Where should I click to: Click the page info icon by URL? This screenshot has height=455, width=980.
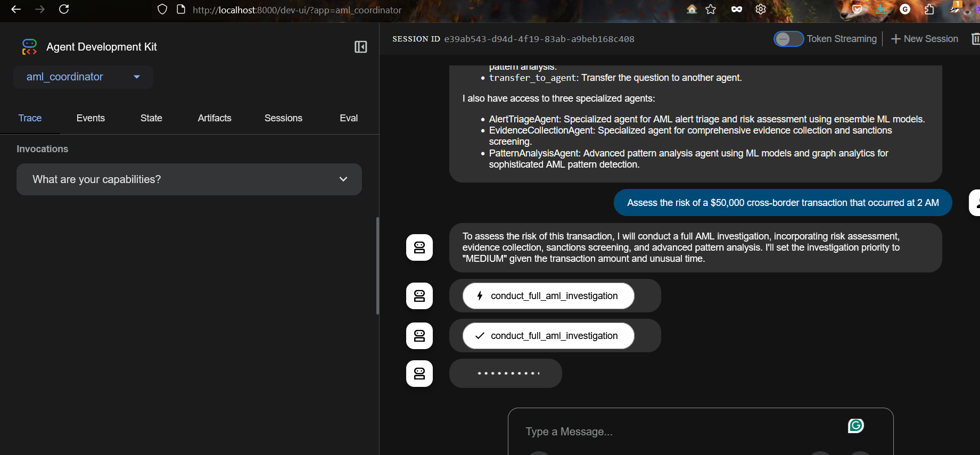click(x=181, y=10)
